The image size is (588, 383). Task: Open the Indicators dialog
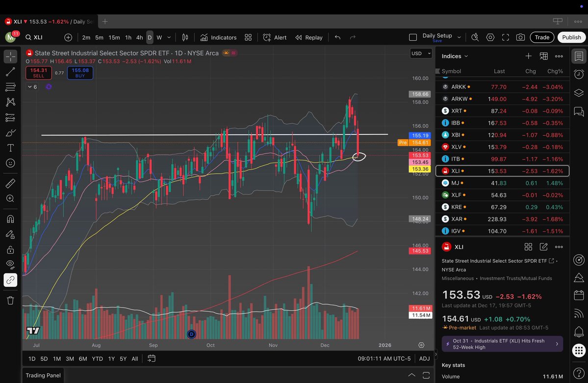[219, 37]
